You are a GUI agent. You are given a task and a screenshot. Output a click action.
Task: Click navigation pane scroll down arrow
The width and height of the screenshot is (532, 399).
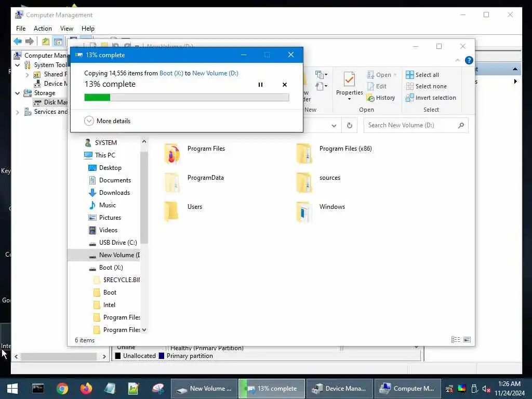(144, 330)
